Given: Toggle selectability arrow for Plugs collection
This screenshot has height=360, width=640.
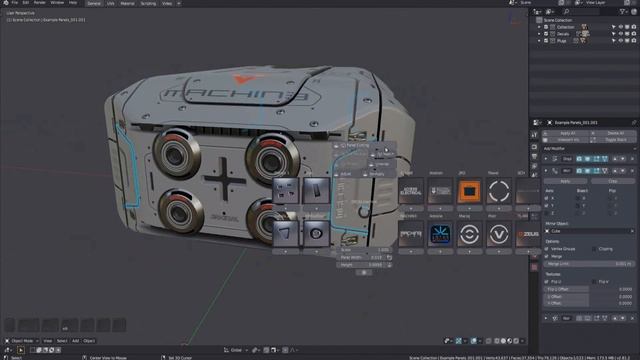Looking at the screenshot, I should pyautogui.click(x=613, y=41).
